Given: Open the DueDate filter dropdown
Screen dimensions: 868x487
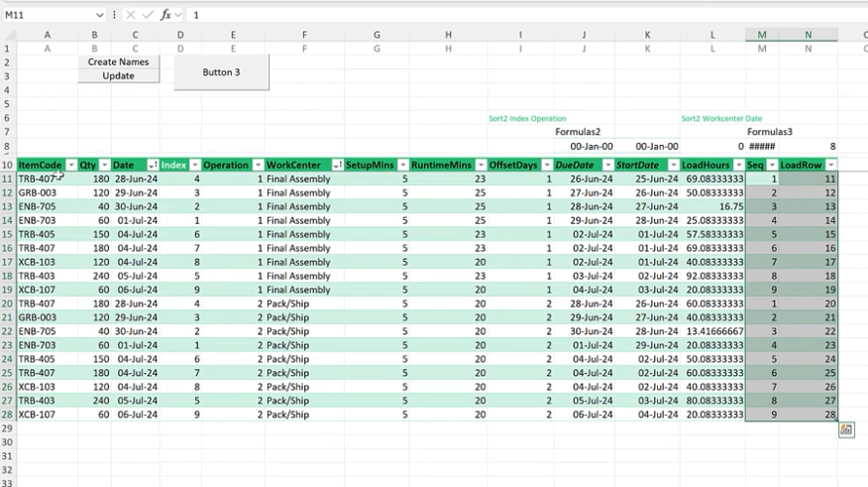Looking at the screenshot, I should point(607,165).
